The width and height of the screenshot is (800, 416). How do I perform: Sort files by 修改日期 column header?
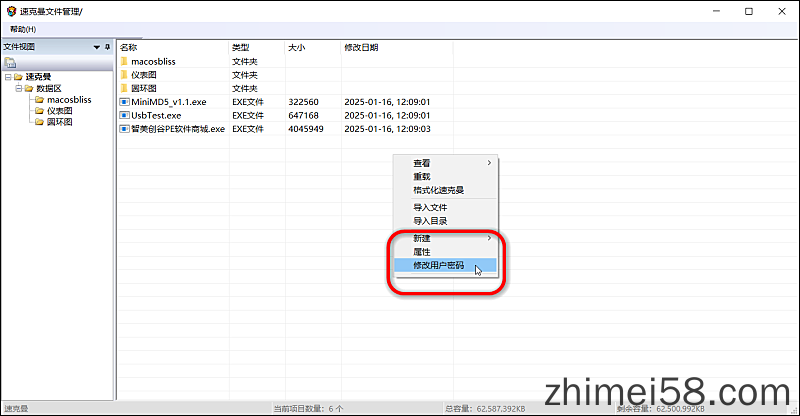[360, 47]
